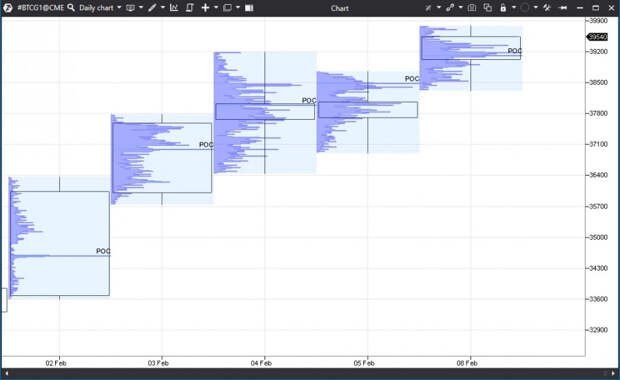620x380 pixels.
Task: Click the 38500 price axis label
Action: 599,82
